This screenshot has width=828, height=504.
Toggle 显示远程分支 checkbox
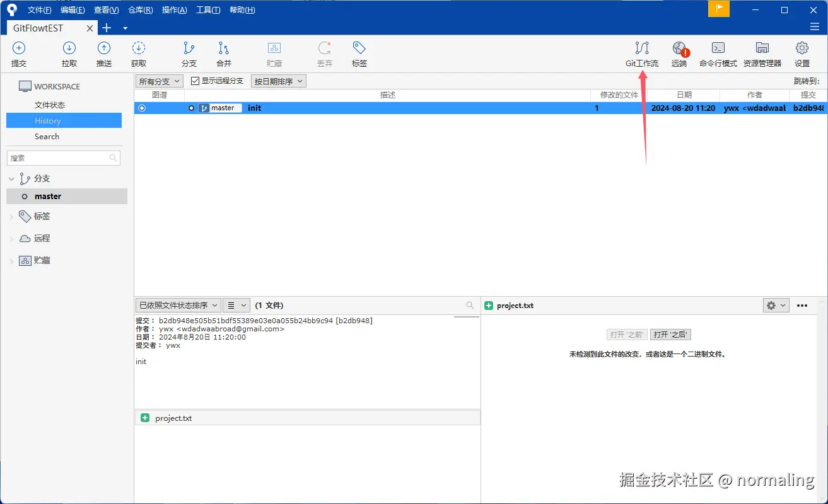(x=195, y=81)
